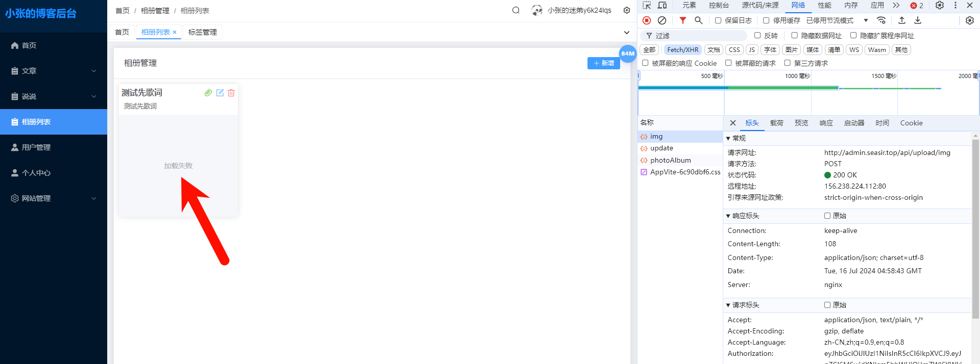Go to 用户管理 in sidebar
The image size is (980, 364).
(x=54, y=147)
